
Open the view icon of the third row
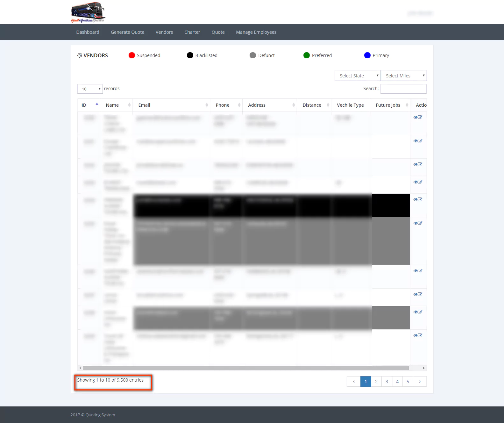(x=415, y=164)
